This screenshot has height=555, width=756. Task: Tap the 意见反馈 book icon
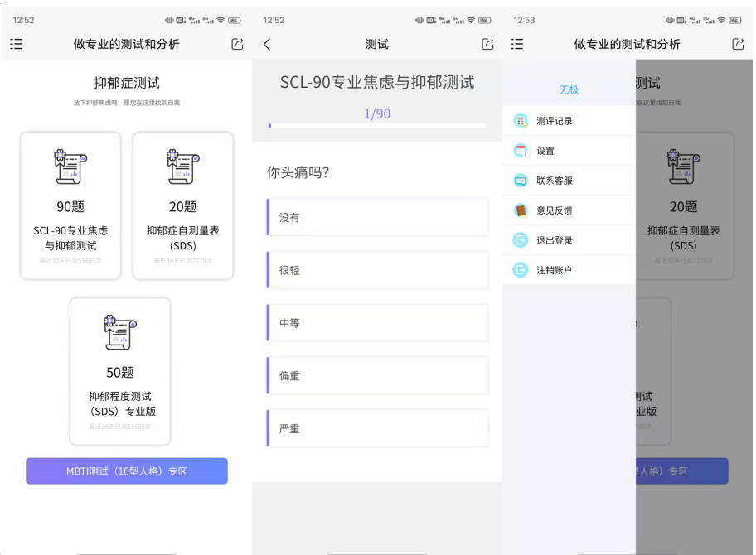521,210
